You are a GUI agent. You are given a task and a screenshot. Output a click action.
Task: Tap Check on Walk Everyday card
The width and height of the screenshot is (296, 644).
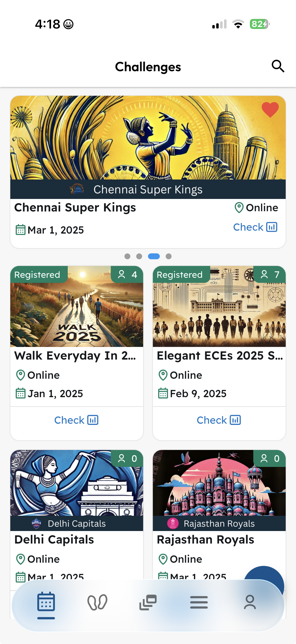point(76,420)
